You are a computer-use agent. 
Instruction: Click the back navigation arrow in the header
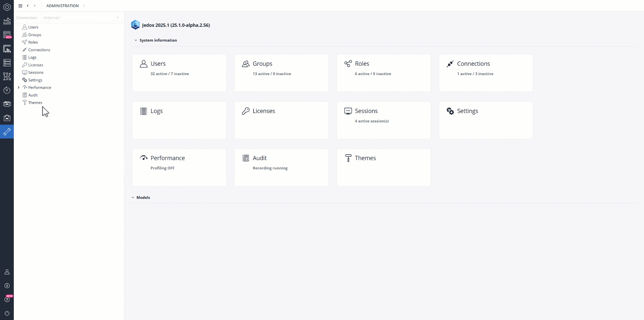(x=28, y=6)
